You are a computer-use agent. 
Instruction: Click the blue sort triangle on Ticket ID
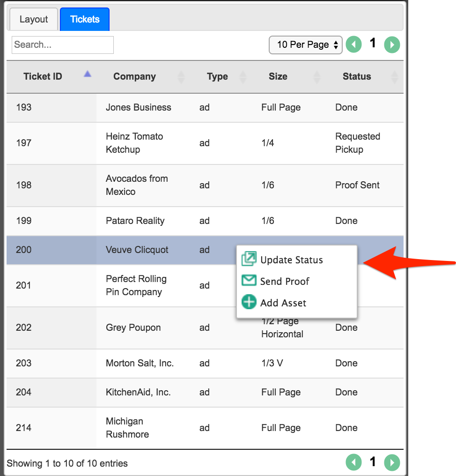point(87,74)
